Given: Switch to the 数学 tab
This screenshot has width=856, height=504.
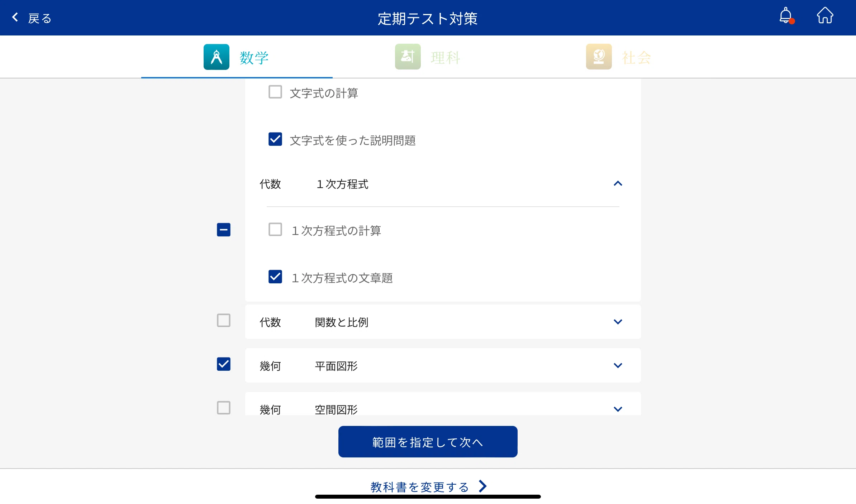Looking at the screenshot, I should 237,57.
